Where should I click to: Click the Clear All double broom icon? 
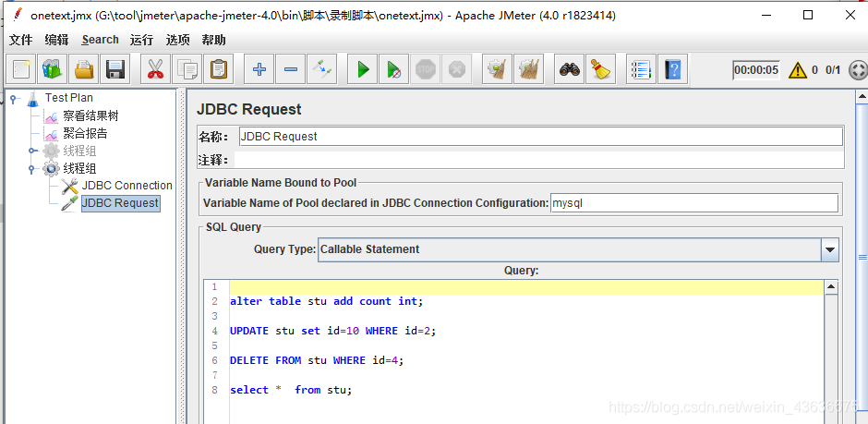tap(529, 70)
